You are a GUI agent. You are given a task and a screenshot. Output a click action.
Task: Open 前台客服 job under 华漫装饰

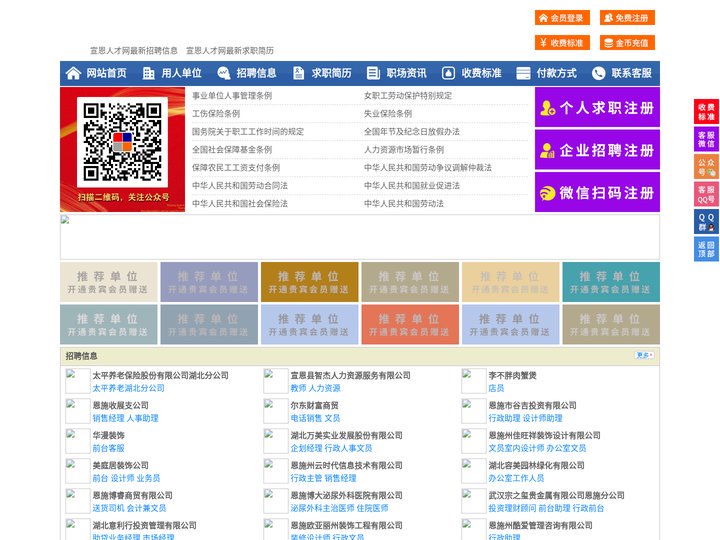pyautogui.click(x=108, y=448)
